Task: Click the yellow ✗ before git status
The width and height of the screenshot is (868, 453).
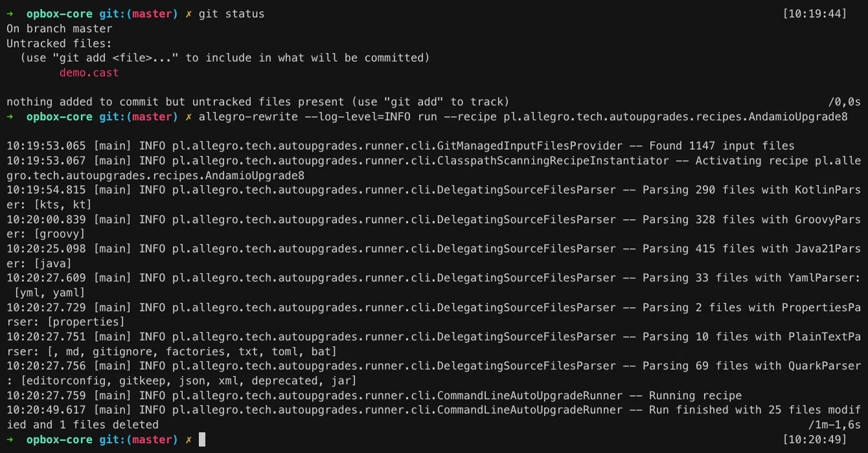Action: coord(188,14)
